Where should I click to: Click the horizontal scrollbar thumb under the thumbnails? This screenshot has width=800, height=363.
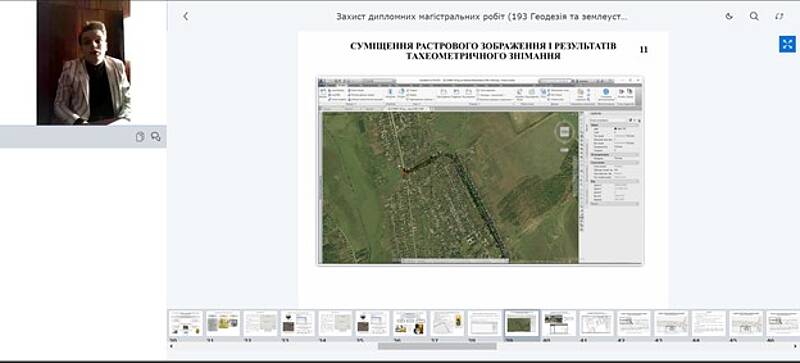point(437,346)
